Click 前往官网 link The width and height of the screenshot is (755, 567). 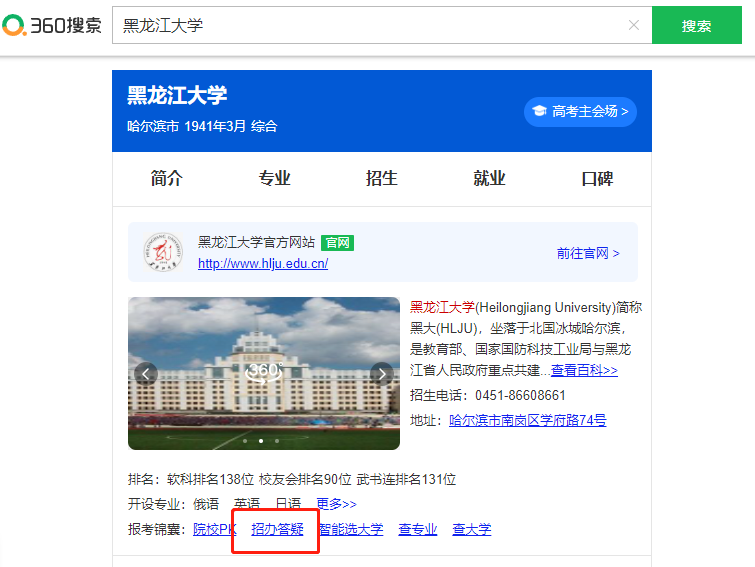pyautogui.click(x=588, y=253)
